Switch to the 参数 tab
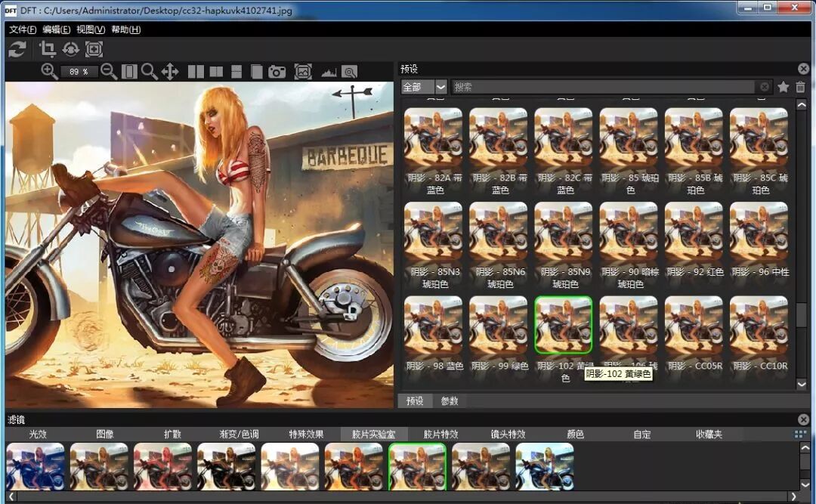Screen dimensions: 816x504 point(450,400)
